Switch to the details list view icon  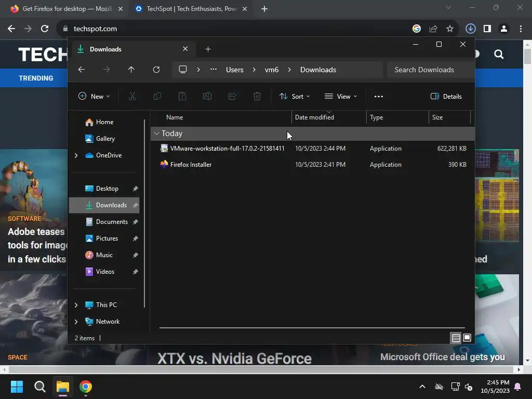(x=456, y=338)
